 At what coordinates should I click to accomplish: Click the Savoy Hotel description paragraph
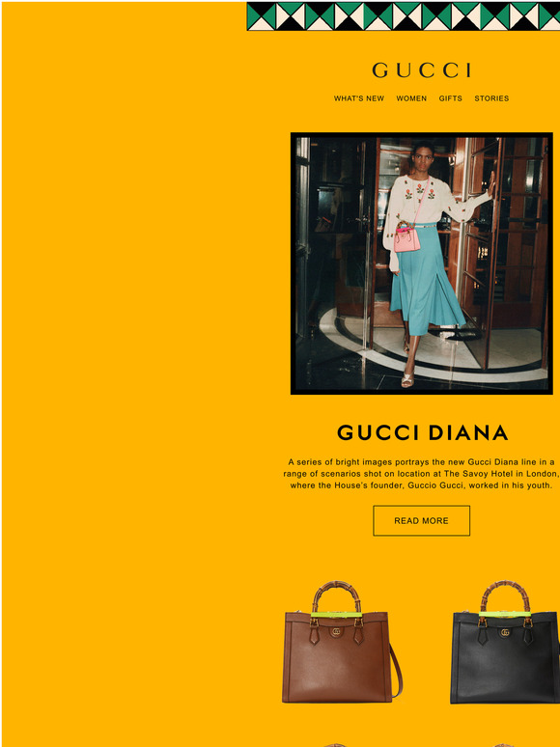421,474
